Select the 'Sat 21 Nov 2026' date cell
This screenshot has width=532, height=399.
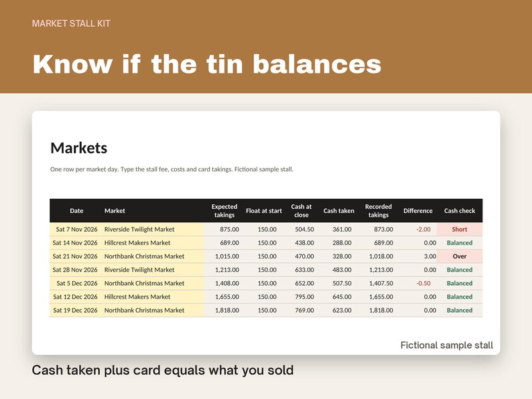point(75,256)
